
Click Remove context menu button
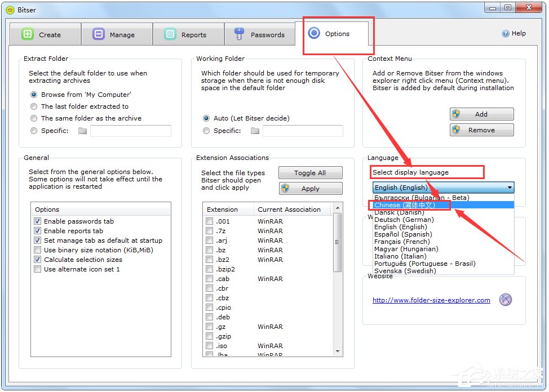481,130
